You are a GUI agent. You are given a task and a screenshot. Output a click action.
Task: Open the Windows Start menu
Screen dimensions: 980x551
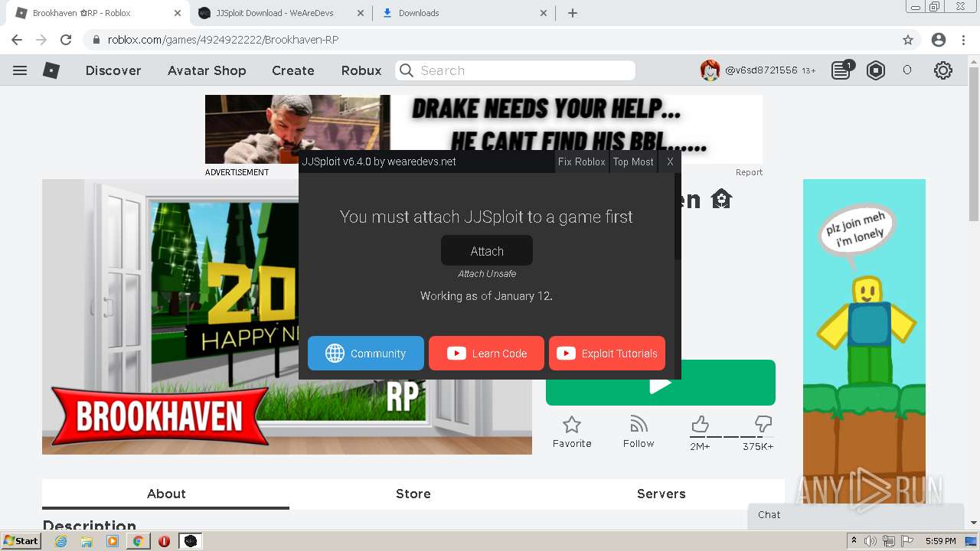pyautogui.click(x=21, y=541)
